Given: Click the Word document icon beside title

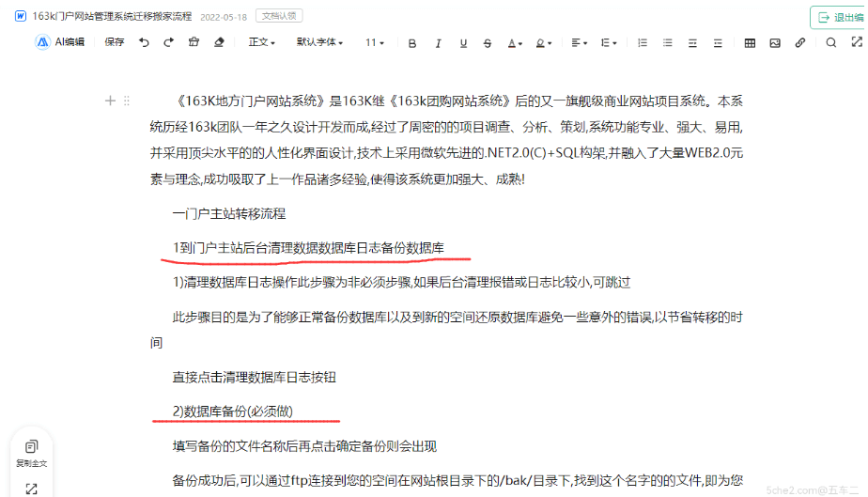Looking at the screenshot, I should (21, 16).
